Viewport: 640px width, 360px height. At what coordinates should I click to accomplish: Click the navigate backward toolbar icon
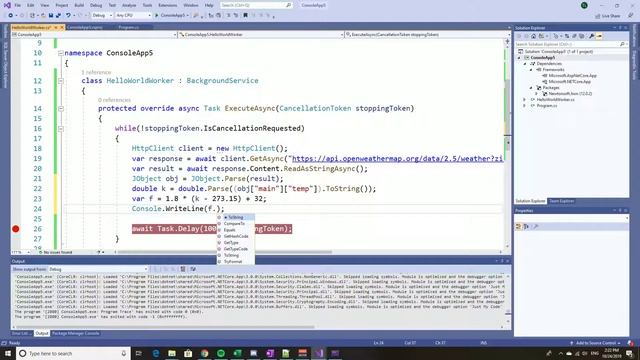coord(10,16)
